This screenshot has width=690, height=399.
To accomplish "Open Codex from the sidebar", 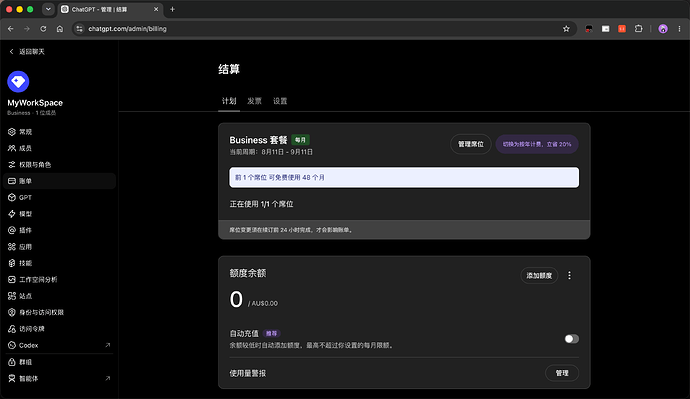I will [59, 345].
